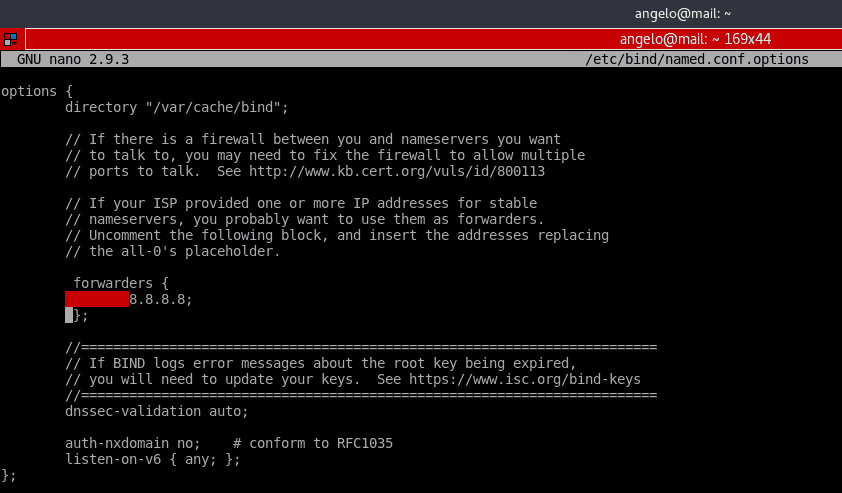Place cursor on the 'options {' line

(x=36, y=91)
